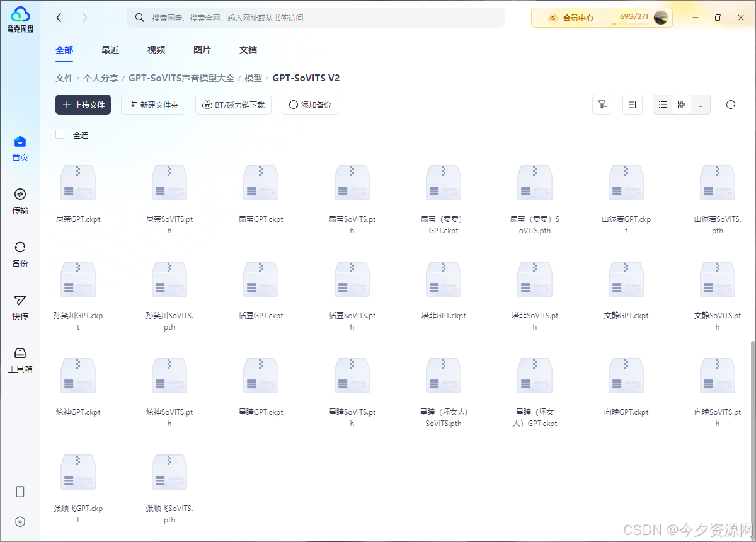The width and height of the screenshot is (756, 542).
Task: Go forward with the right arrow
Action: [x=85, y=18]
